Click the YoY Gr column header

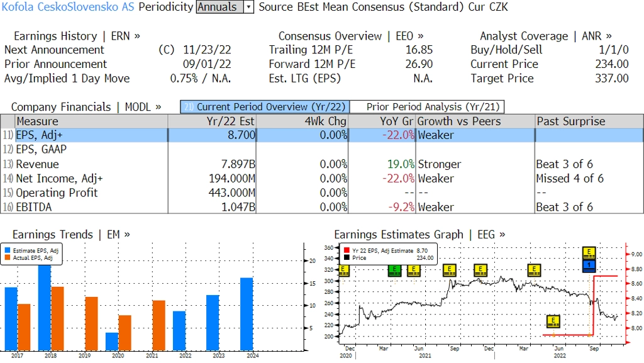pyautogui.click(x=382, y=121)
